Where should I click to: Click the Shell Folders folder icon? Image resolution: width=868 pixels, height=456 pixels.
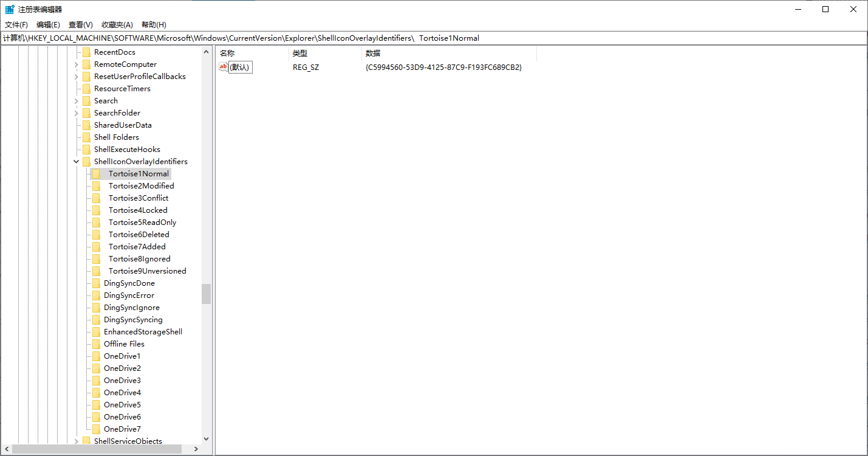86,137
